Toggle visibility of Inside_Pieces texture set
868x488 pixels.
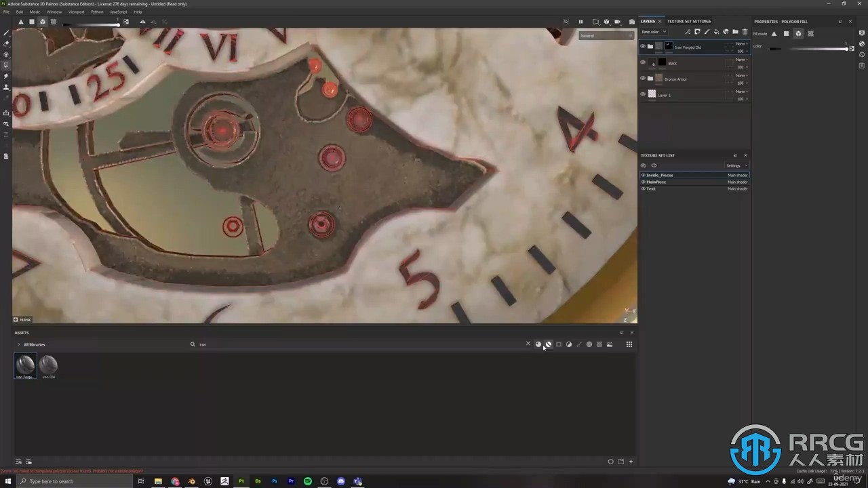point(644,175)
